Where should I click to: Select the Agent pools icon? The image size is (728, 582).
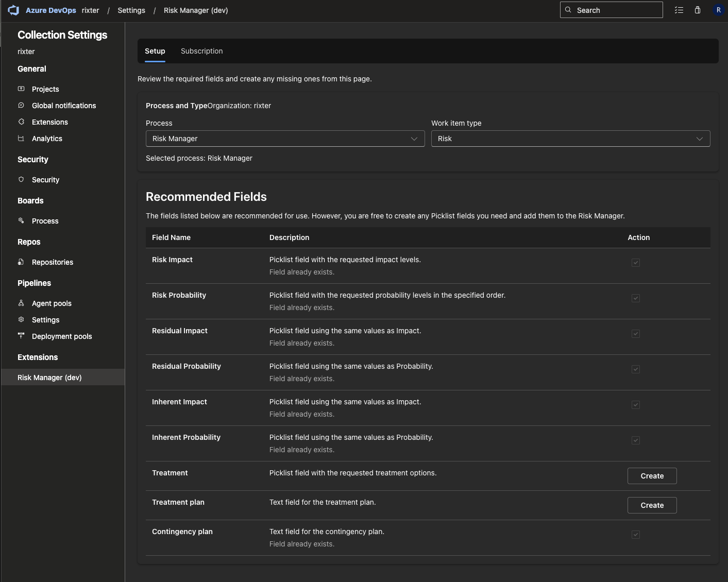(x=21, y=303)
